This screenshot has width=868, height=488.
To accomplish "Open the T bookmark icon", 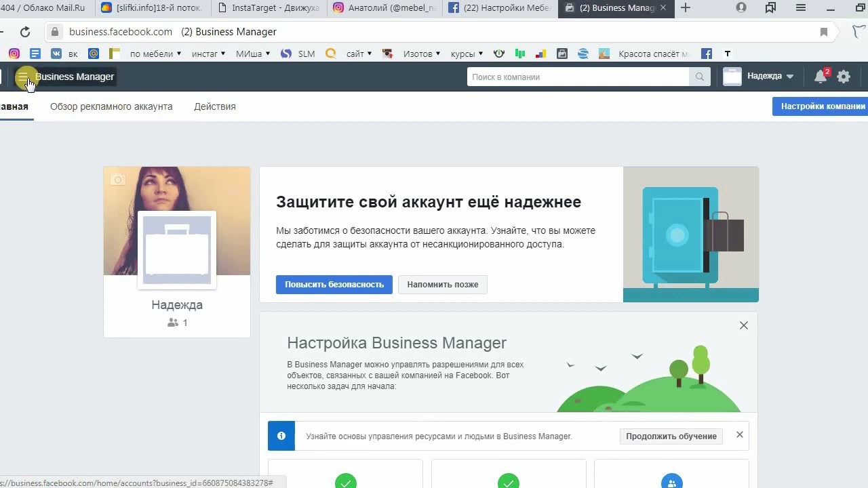I will point(728,54).
